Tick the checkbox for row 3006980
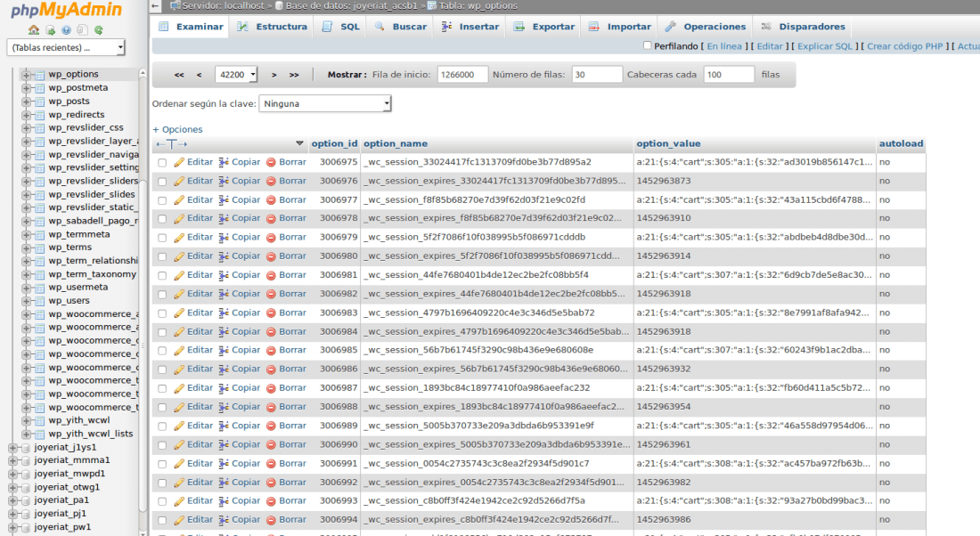 pos(162,256)
